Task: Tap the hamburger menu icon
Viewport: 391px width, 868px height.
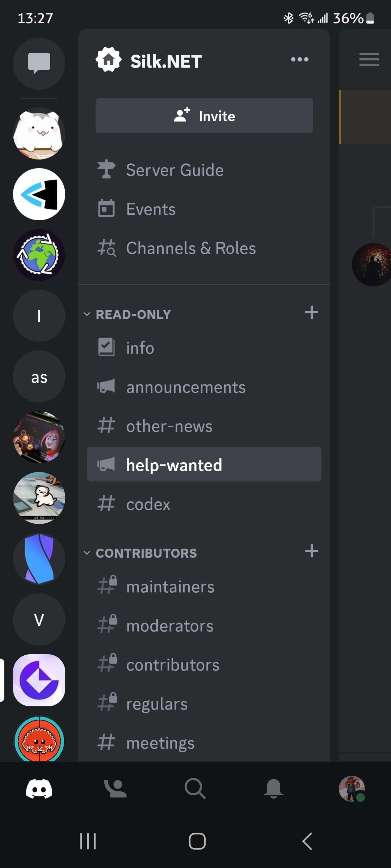Action: point(369,59)
